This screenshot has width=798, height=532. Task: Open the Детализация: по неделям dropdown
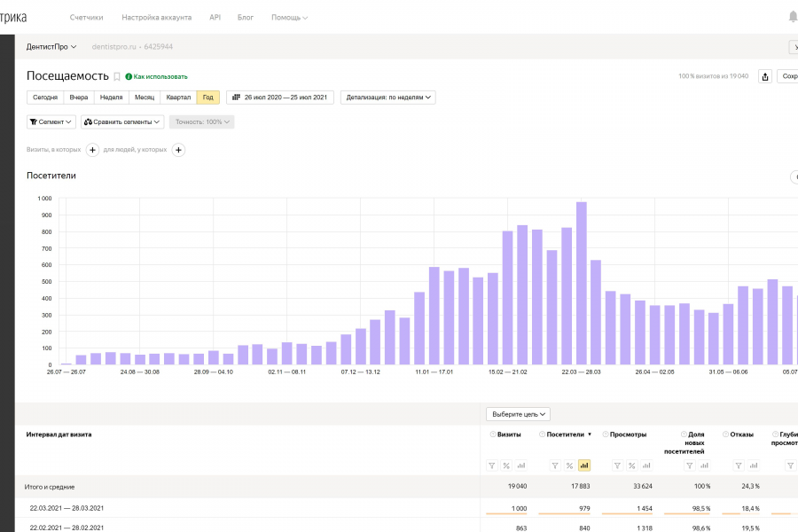tap(387, 98)
